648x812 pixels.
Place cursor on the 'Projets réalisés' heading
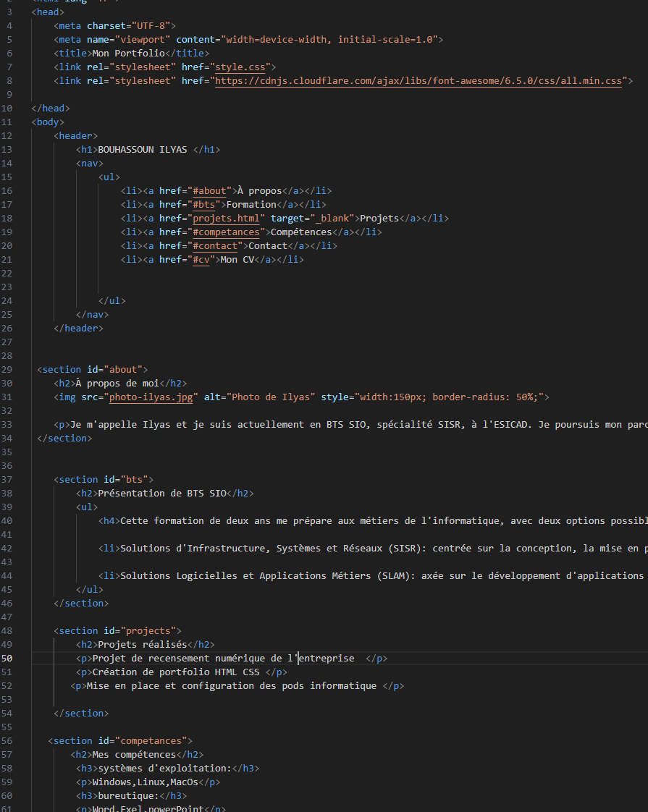(x=142, y=645)
